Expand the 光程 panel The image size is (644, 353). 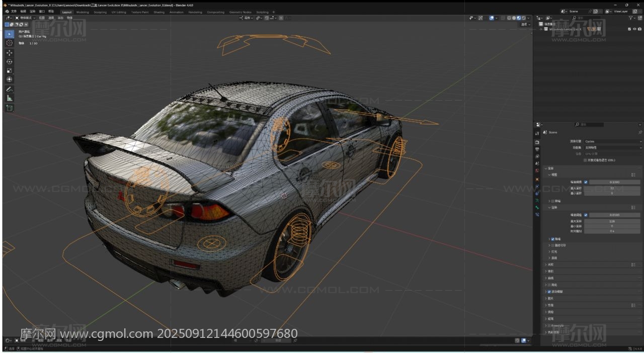546,264
